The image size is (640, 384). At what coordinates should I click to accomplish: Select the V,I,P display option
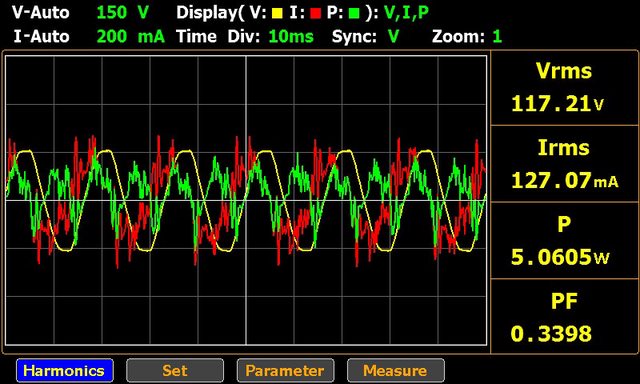(407, 13)
